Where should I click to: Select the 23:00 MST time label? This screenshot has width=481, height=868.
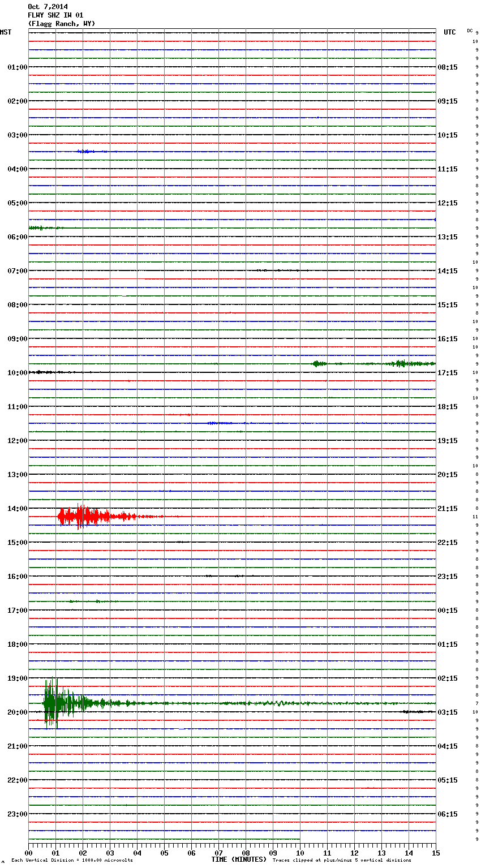[18, 814]
